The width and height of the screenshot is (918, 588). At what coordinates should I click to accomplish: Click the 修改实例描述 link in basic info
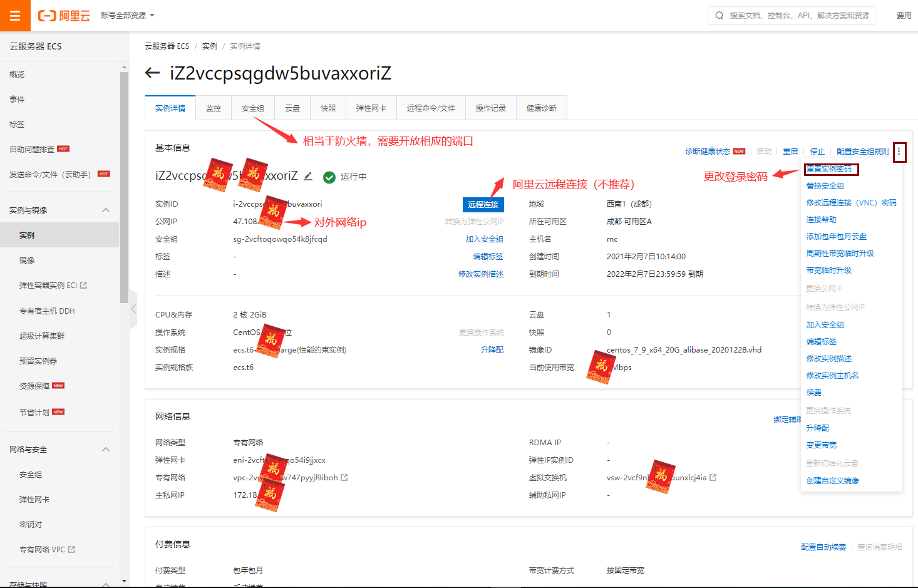(x=481, y=274)
